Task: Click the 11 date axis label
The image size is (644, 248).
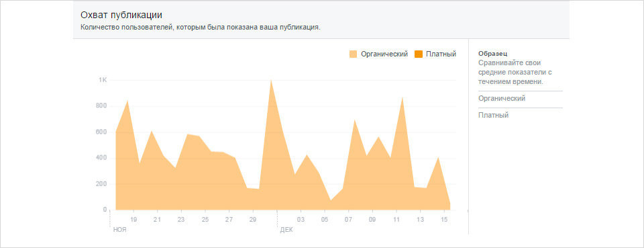Action: 396,220
